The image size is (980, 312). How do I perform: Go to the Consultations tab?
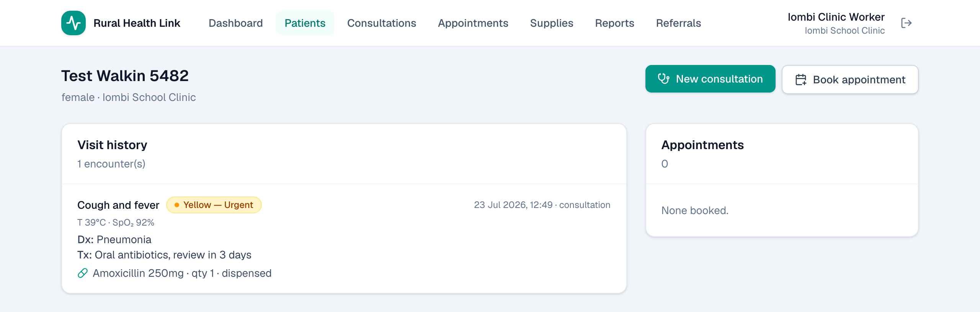(x=382, y=23)
